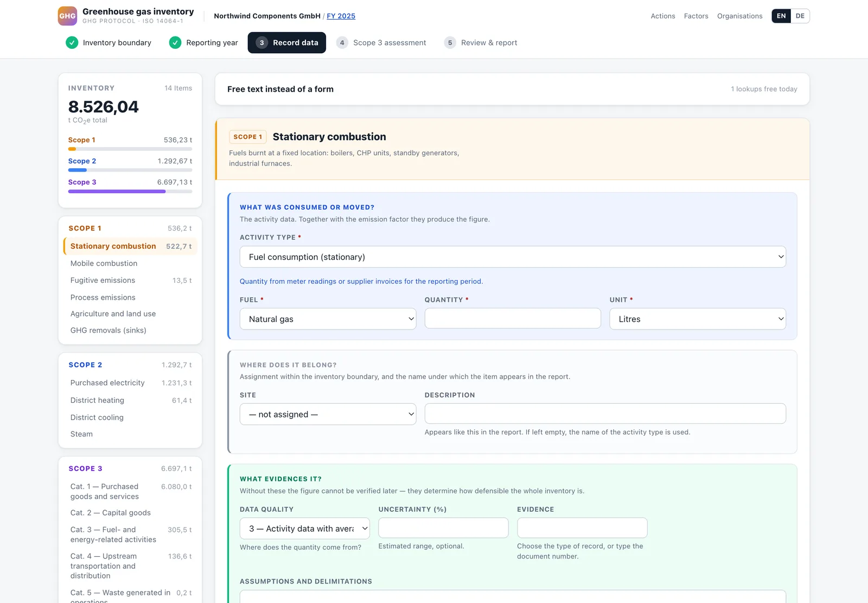Click the Scope 1 progress bar

130,149
